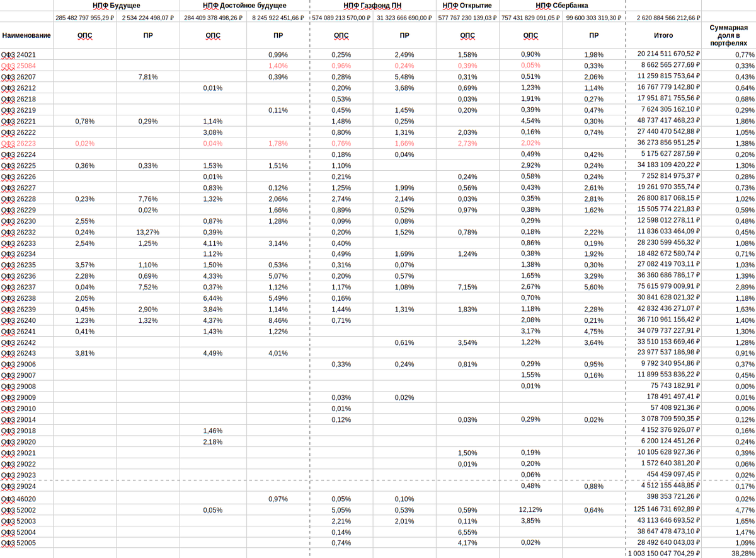Select Итого value 20 214 511 670,52 ₽
756x558 pixels.
667,54
